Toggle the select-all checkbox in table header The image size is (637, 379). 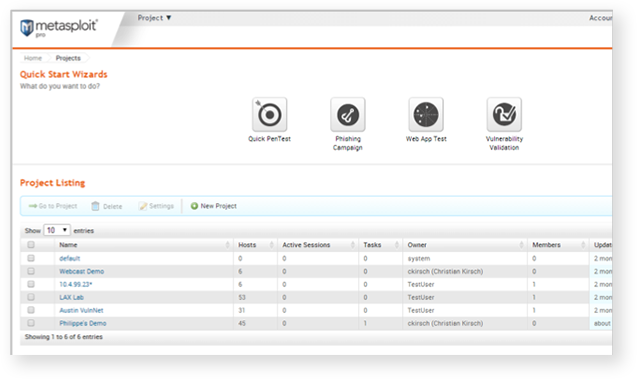point(31,245)
